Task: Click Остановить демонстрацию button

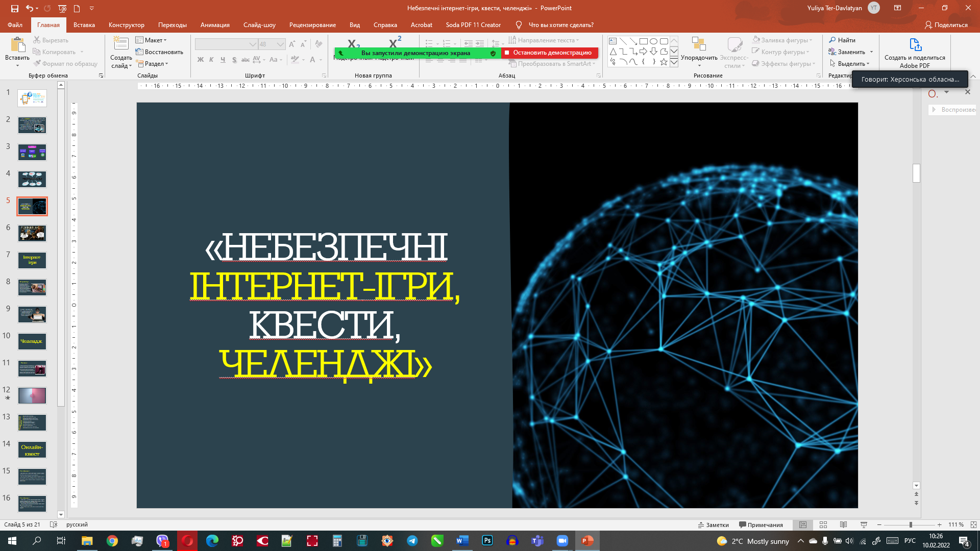Action: pyautogui.click(x=549, y=53)
